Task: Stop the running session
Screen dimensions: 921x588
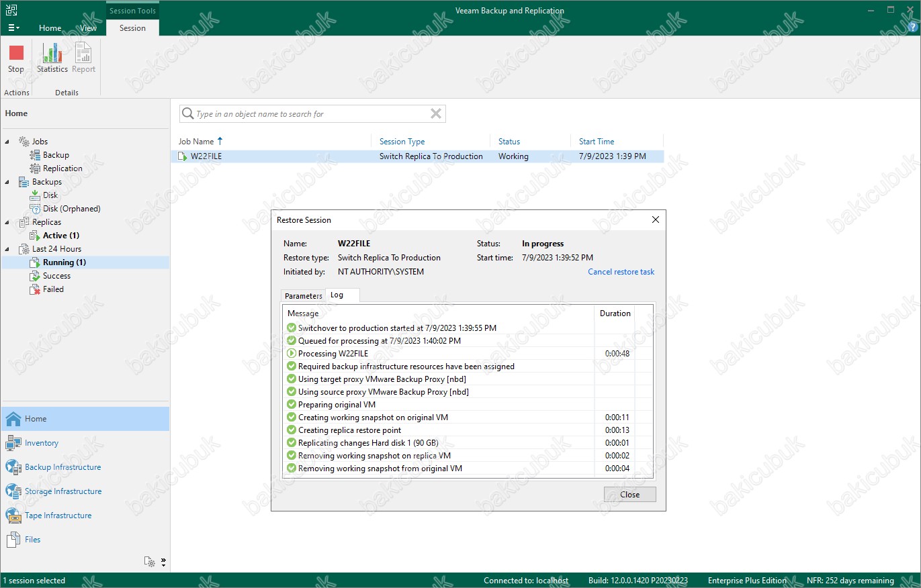Action: pos(16,59)
